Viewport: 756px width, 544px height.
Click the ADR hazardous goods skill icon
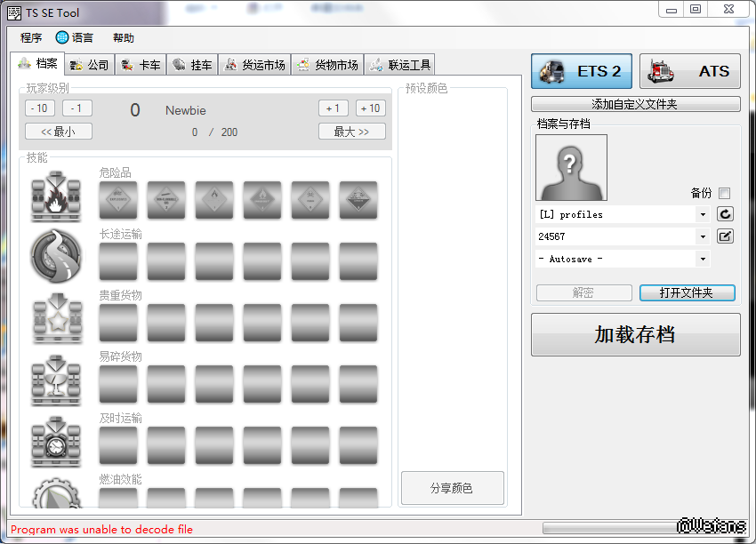point(56,196)
